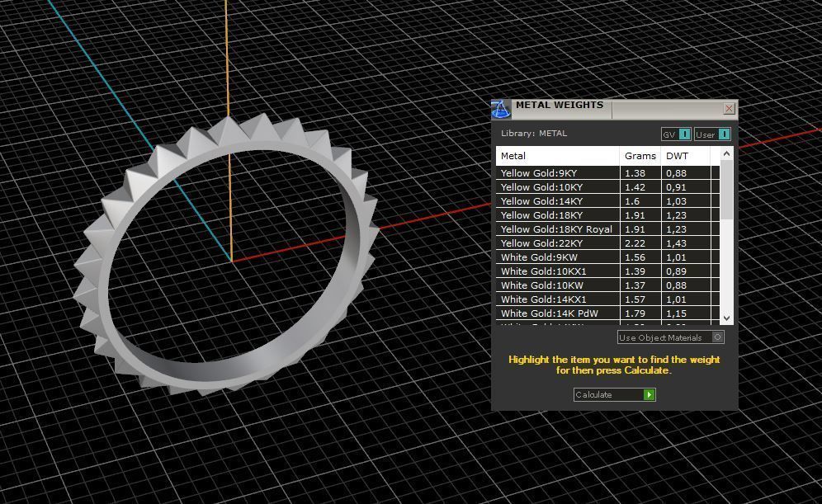Select Yellow Gold:22KY row

point(607,243)
